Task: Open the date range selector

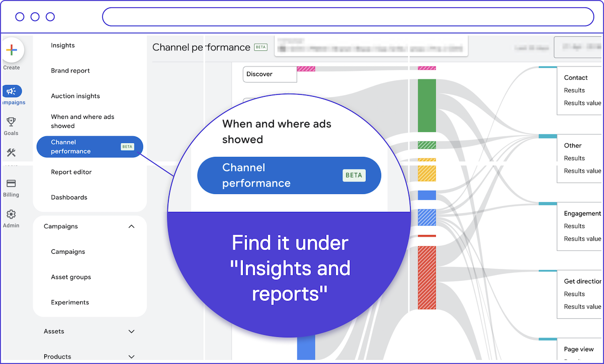Action: (x=579, y=47)
